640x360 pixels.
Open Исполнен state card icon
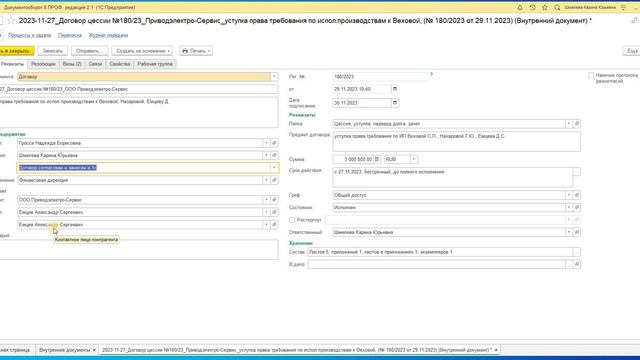point(577,207)
